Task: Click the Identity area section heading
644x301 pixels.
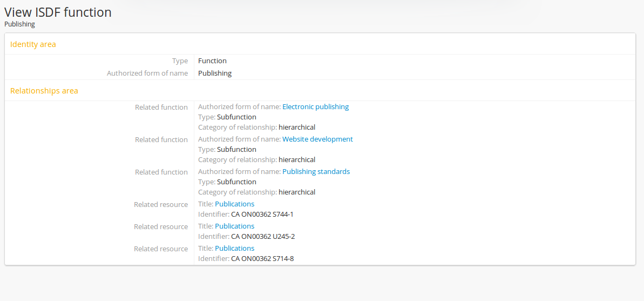Action: (x=33, y=44)
